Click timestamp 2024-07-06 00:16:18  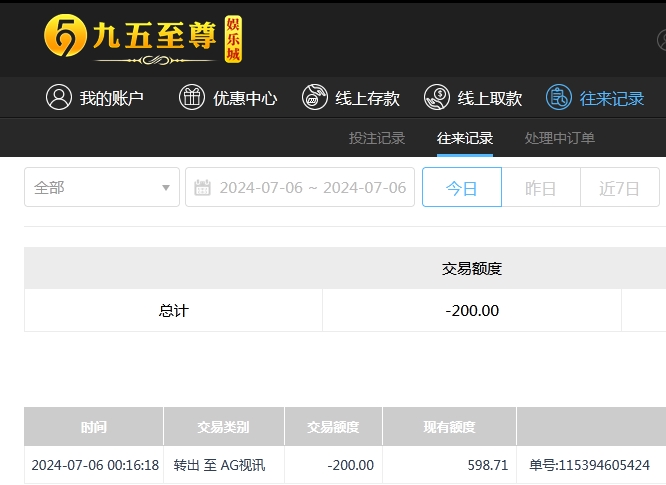click(x=95, y=465)
